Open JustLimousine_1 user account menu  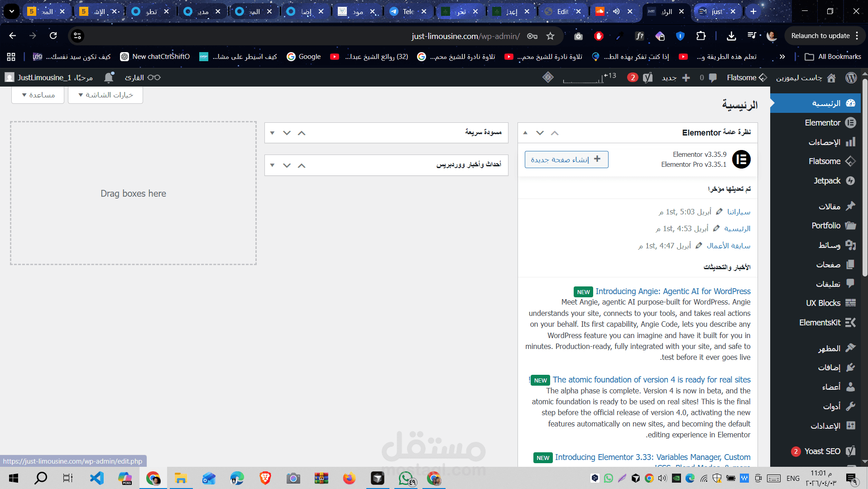[49, 77]
